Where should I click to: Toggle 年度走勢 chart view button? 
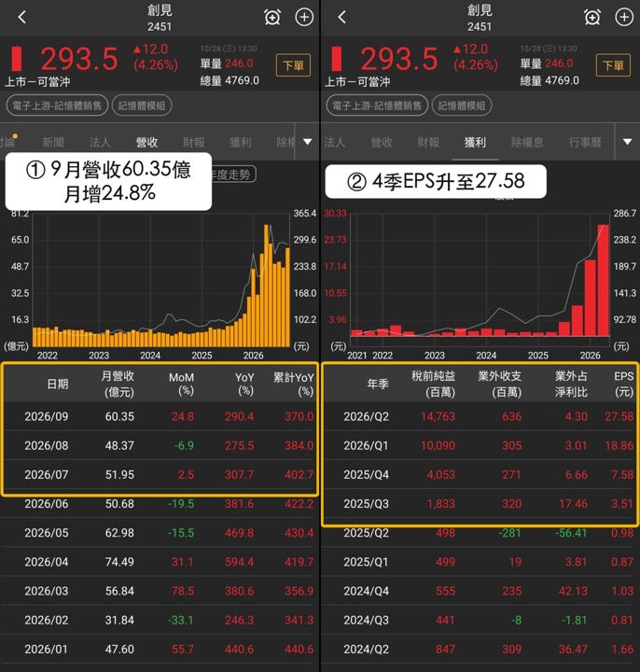[x=234, y=175]
